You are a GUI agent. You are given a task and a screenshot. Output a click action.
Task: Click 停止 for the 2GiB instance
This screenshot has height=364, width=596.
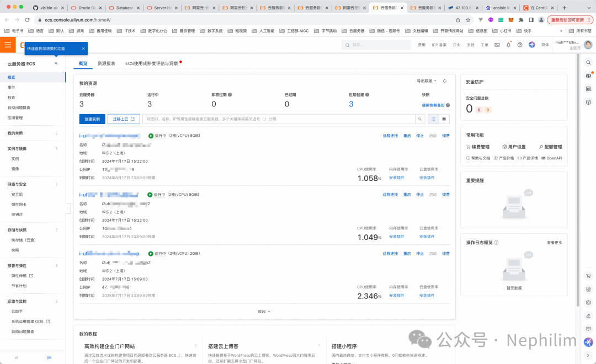pos(419,254)
